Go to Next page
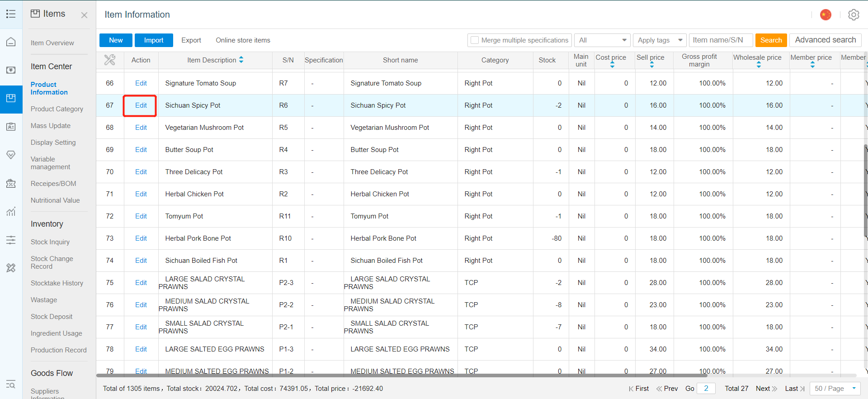Screen dimensions: 868x399 click(x=766, y=388)
